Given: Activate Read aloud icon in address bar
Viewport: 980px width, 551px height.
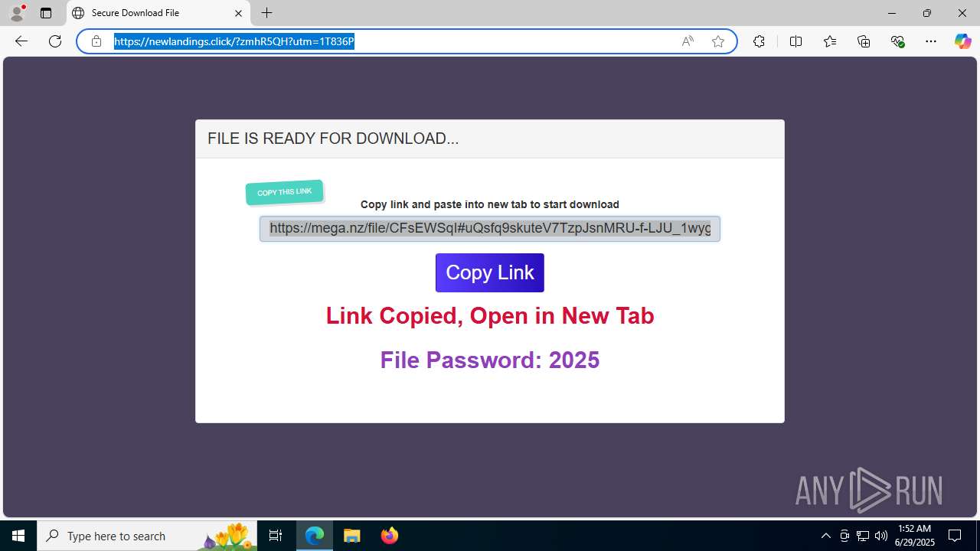Looking at the screenshot, I should pos(688,41).
